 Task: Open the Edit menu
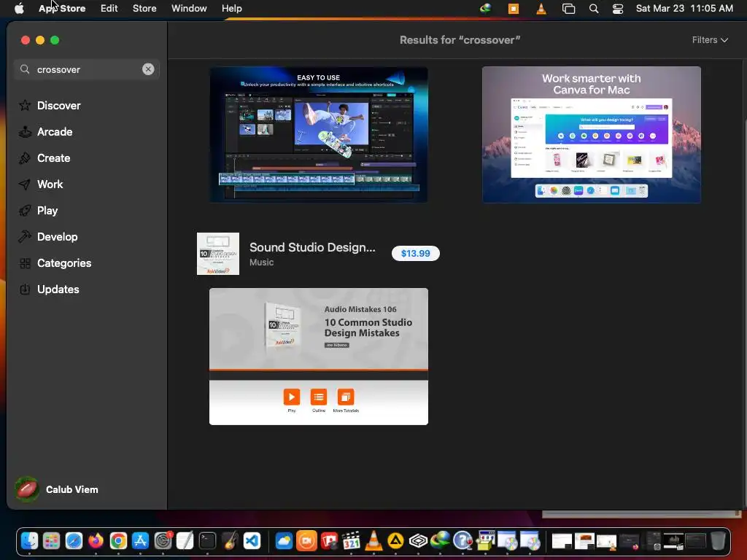(x=109, y=9)
